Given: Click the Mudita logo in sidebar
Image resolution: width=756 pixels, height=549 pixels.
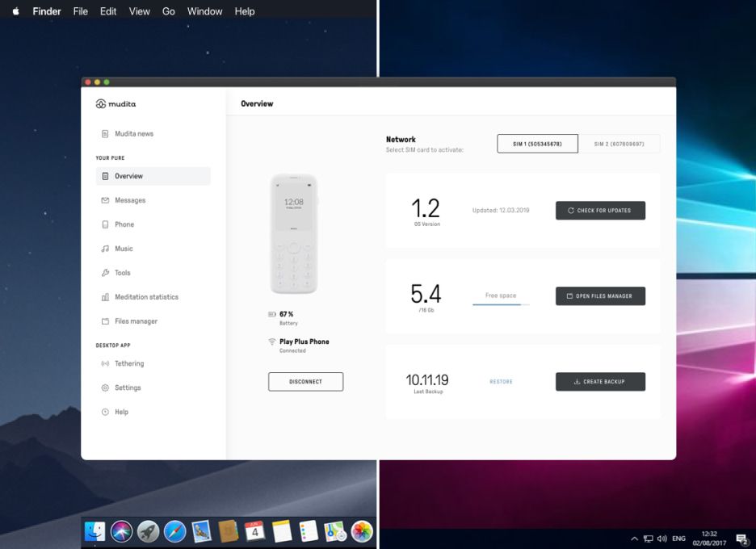Looking at the screenshot, I should tap(115, 103).
